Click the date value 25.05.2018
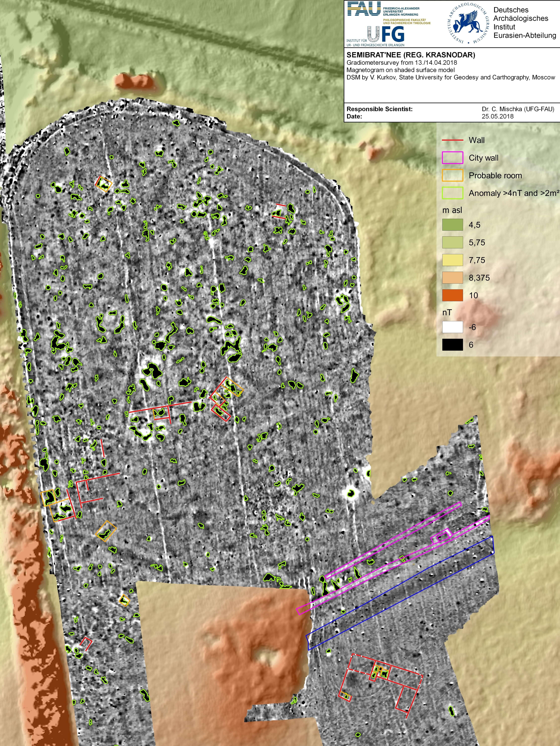Viewport: 560px width, 746px height. (498, 117)
